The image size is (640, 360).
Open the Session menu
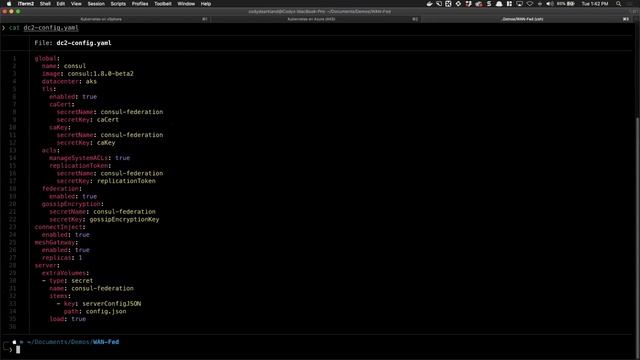coord(96,4)
